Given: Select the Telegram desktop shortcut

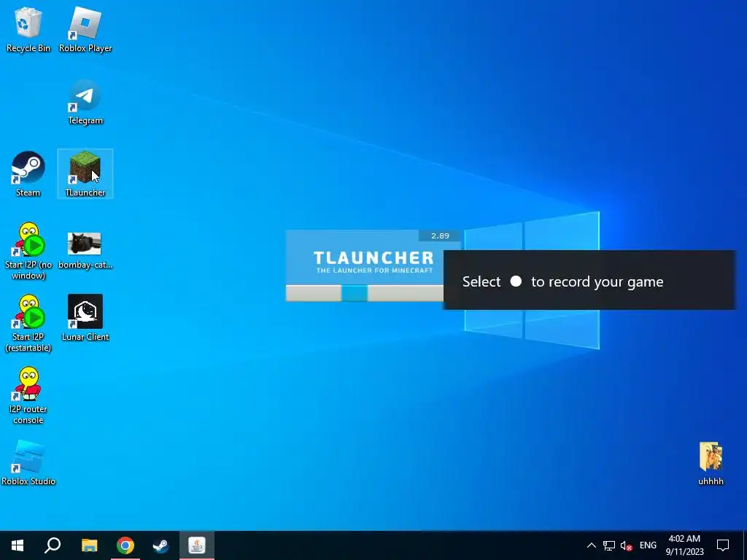Looking at the screenshot, I should click(x=85, y=102).
